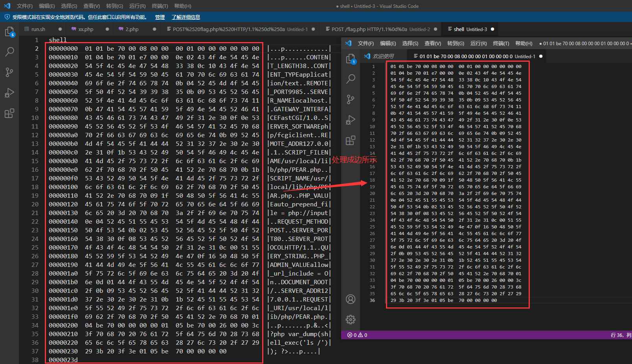Click the VS Code logo in main title bar
Image resolution: width=632 pixels, height=364 pixels.
pos(7,6)
